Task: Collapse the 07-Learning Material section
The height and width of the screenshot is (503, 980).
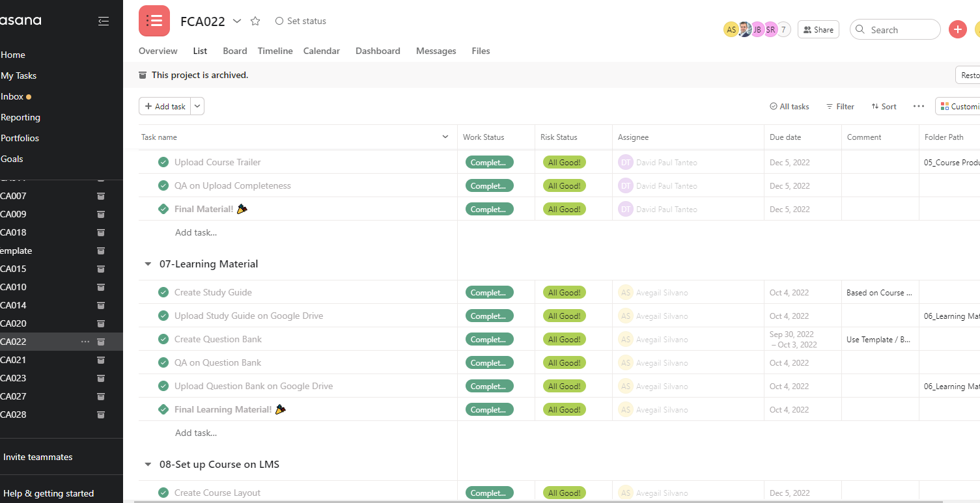Action: pyautogui.click(x=148, y=264)
